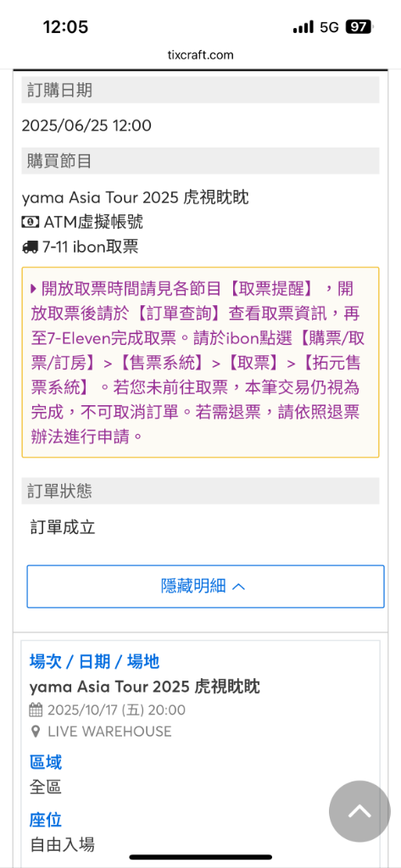
Task: Click the calendar icon next to 2025/10/17
Action: [x=36, y=709]
